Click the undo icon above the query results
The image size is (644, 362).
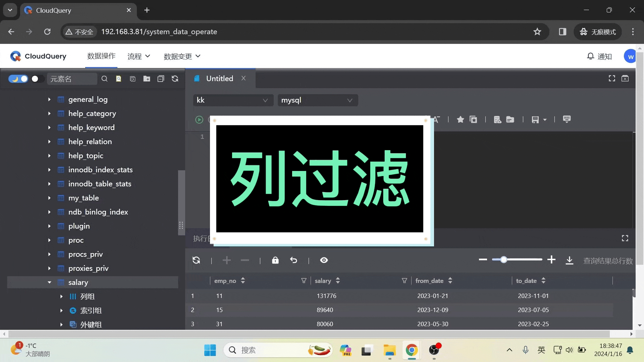[x=294, y=260]
